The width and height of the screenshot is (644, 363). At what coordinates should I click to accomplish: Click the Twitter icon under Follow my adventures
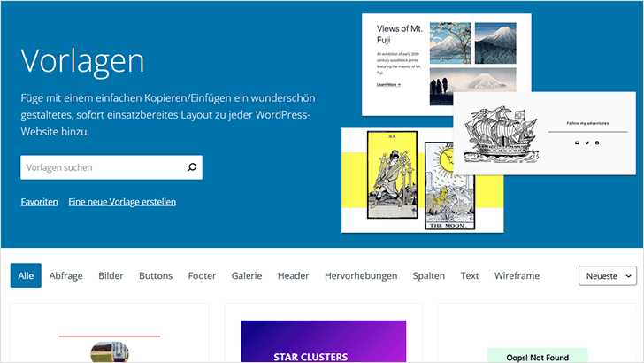586,143
